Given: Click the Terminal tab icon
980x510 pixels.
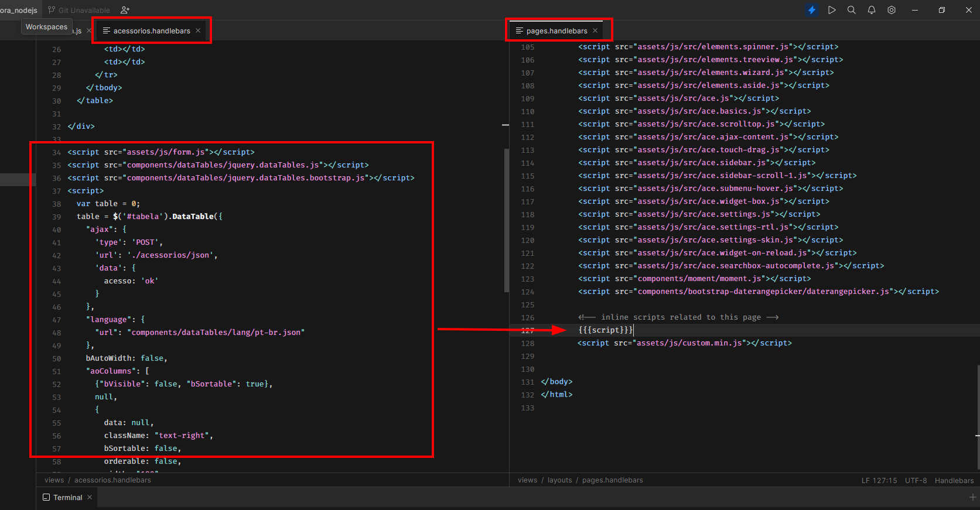Looking at the screenshot, I should point(46,497).
